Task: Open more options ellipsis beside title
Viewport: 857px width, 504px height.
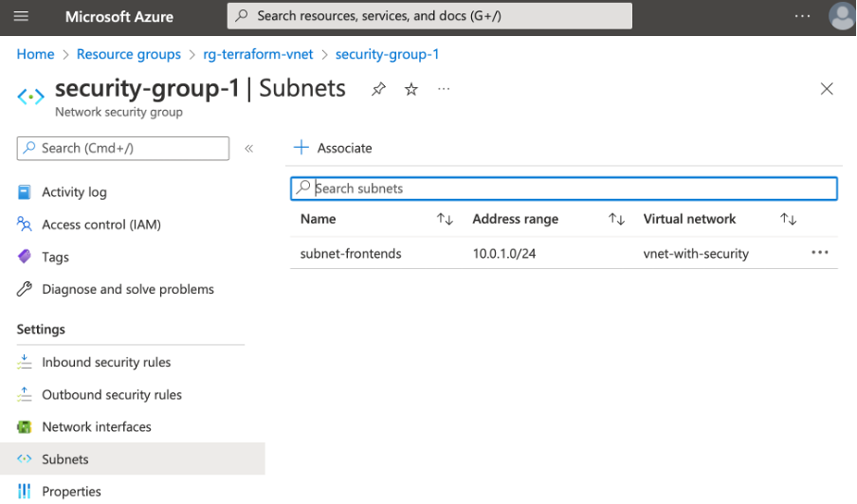Action: click(444, 88)
